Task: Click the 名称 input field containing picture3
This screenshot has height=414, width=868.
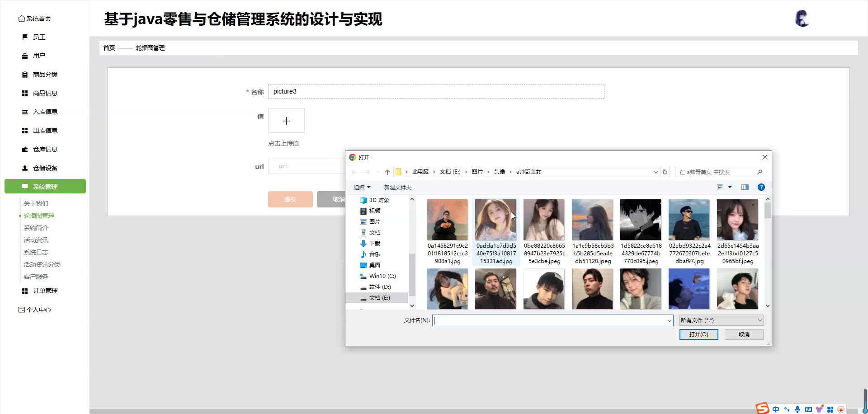Action: click(436, 91)
